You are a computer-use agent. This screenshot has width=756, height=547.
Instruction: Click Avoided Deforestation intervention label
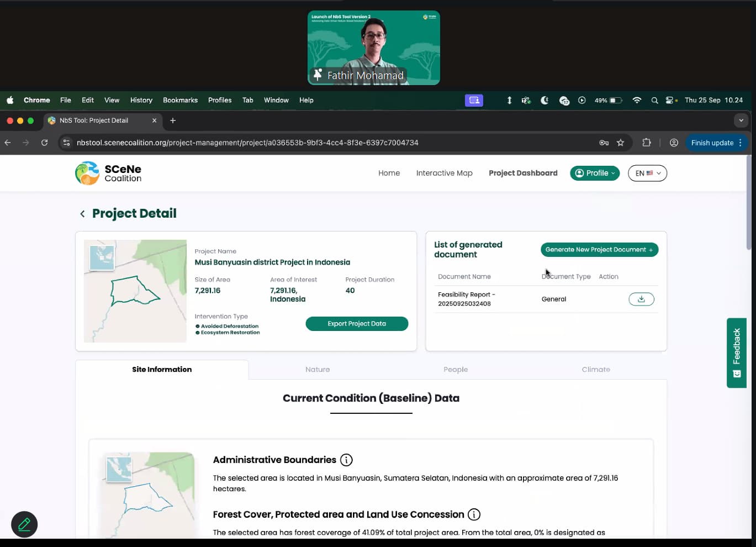(229, 326)
